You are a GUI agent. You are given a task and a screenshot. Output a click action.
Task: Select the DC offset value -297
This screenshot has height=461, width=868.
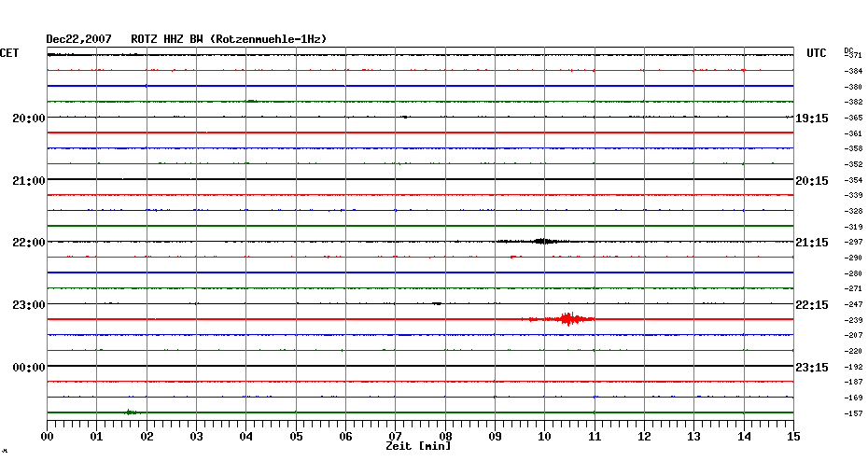pyautogui.click(x=853, y=243)
